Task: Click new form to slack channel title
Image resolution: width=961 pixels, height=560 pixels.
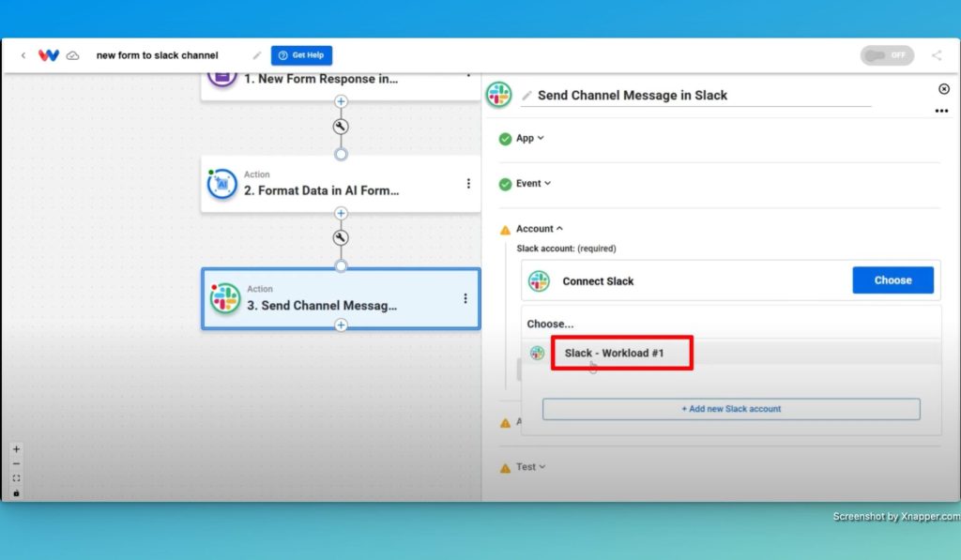Action: [x=157, y=55]
